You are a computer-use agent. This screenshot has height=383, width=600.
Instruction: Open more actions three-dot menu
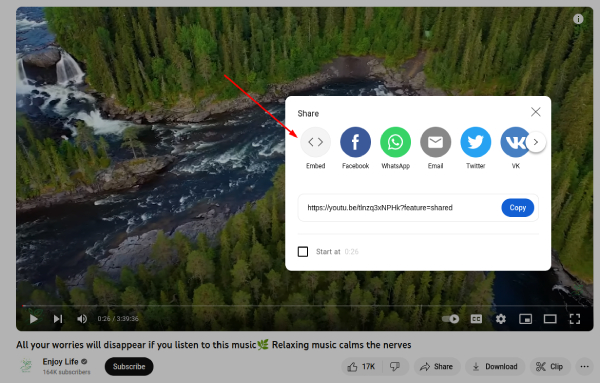click(x=584, y=367)
